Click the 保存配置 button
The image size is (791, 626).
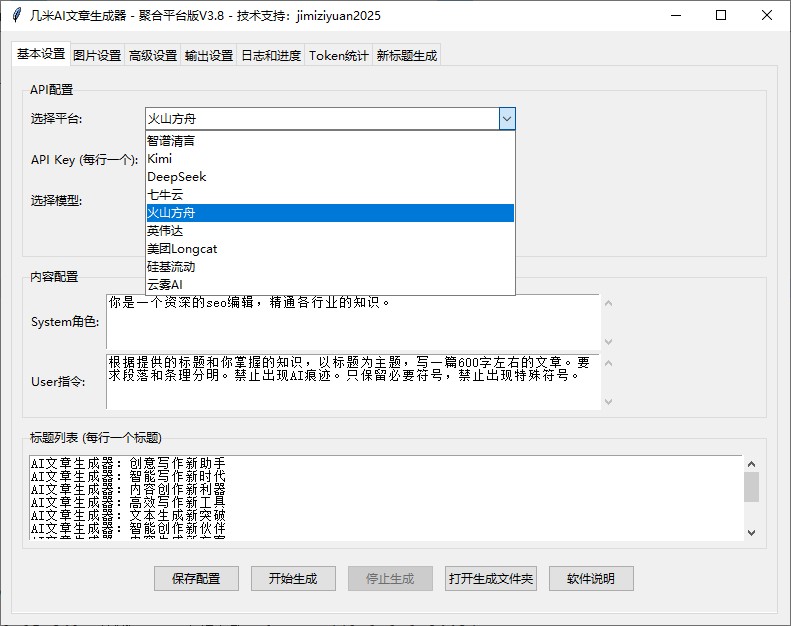coord(196,579)
